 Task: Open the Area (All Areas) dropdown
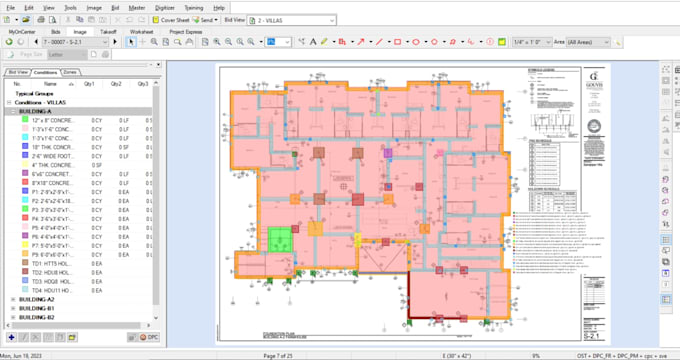(x=588, y=42)
